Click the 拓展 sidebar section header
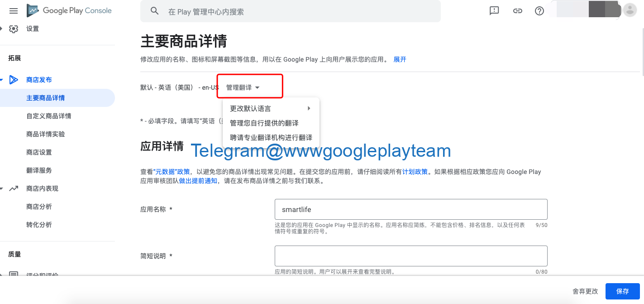The height and width of the screenshot is (304, 644). click(x=14, y=58)
